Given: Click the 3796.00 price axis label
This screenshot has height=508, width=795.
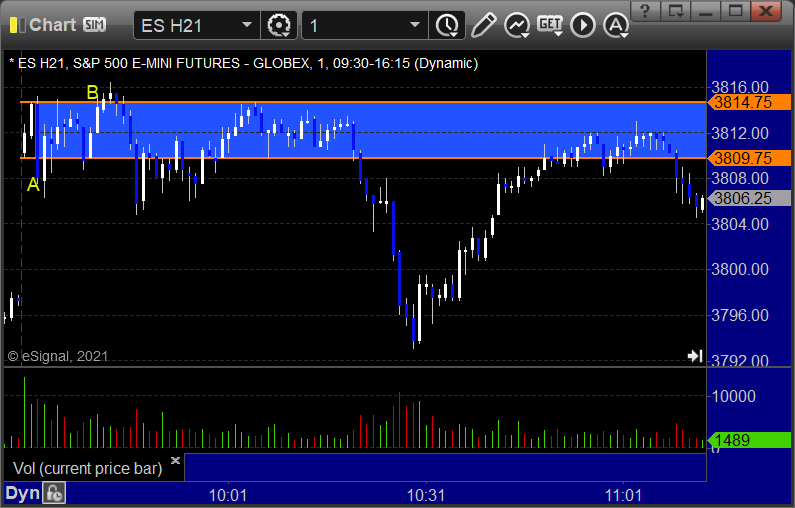Looking at the screenshot, I should point(740,315).
